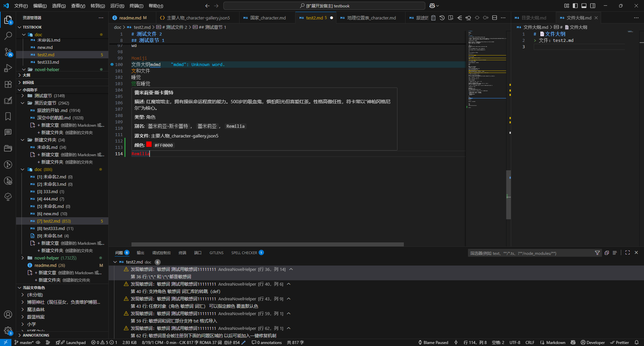
Task: Click the title bar search box testbook
Action: (324, 6)
